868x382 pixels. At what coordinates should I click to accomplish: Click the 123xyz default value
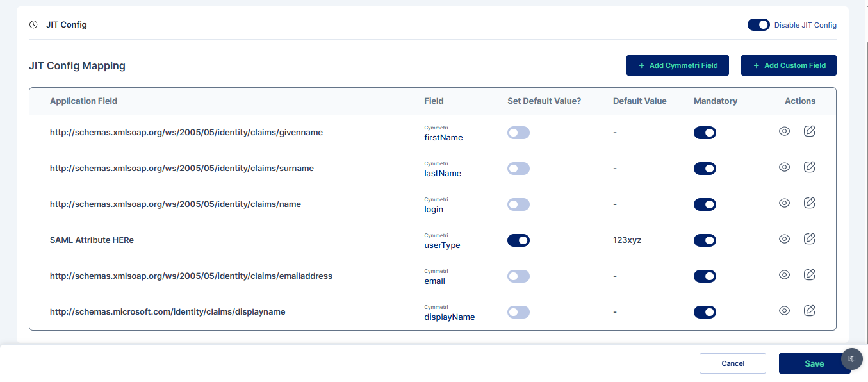627,240
